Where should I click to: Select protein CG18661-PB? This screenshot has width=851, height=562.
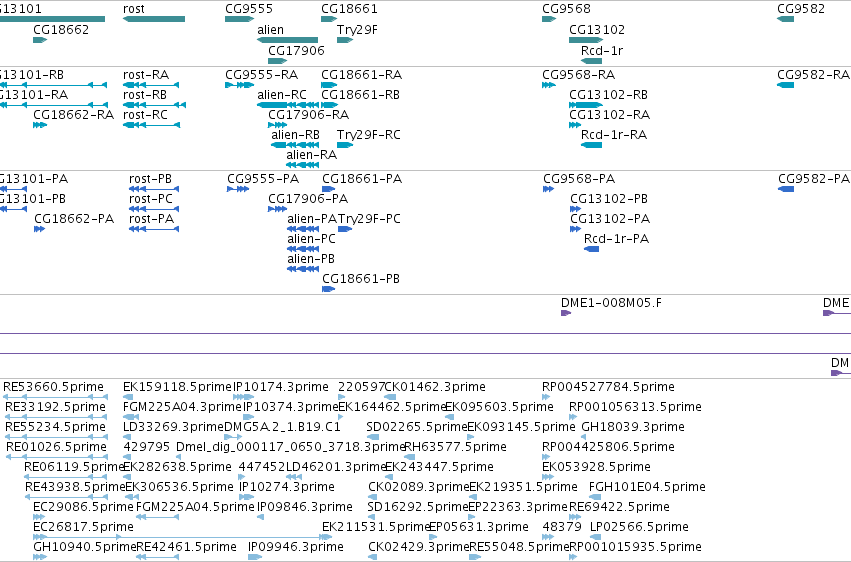click(x=361, y=279)
